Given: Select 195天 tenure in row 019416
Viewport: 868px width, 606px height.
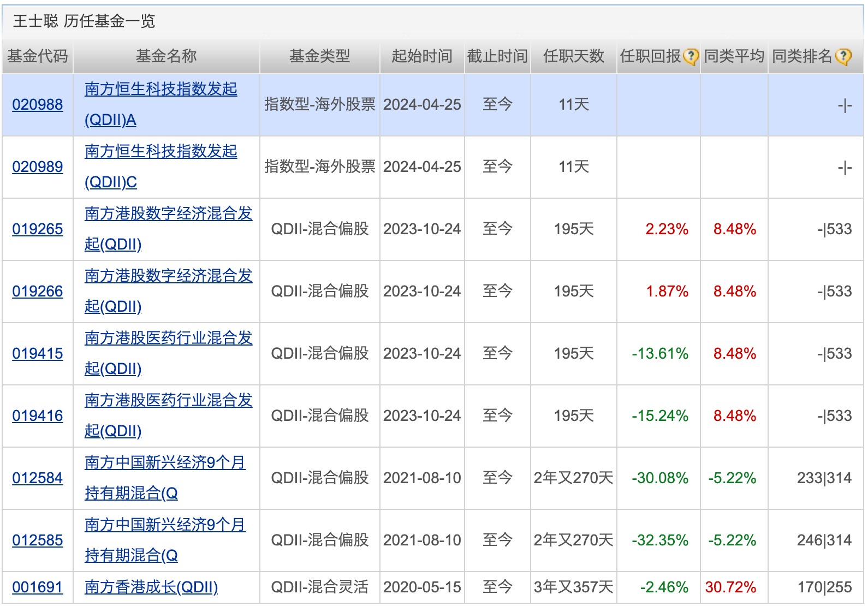Looking at the screenshot, I should tap(574, 416).
